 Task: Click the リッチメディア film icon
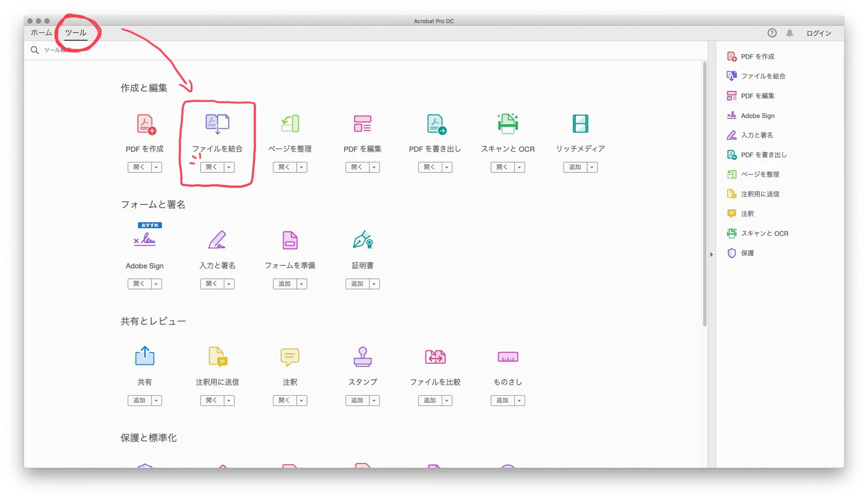click(580, 123)
